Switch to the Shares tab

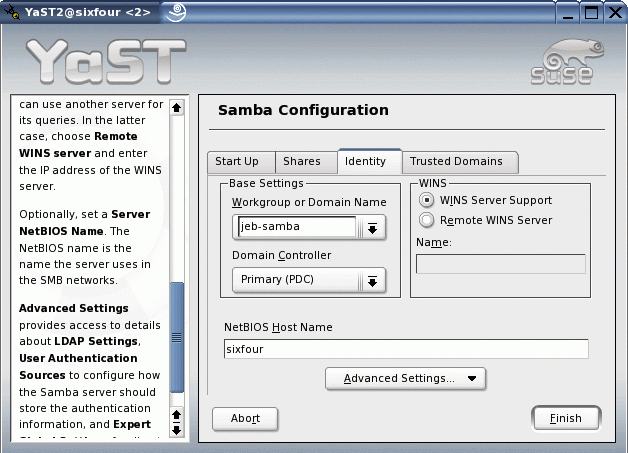(306, 161)
